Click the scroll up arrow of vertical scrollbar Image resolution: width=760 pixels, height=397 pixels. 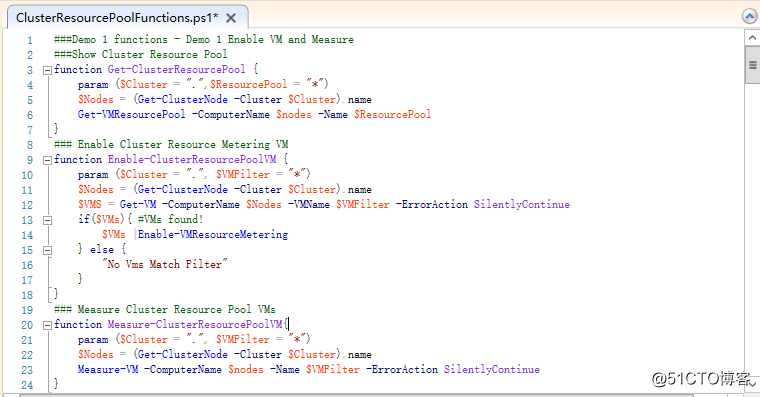coord(752,37)
